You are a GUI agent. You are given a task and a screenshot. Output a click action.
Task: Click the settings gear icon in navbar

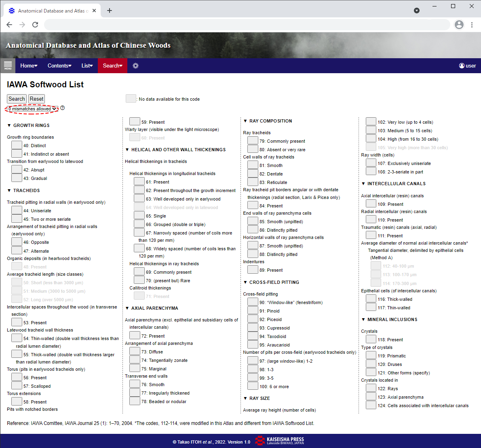135,66
